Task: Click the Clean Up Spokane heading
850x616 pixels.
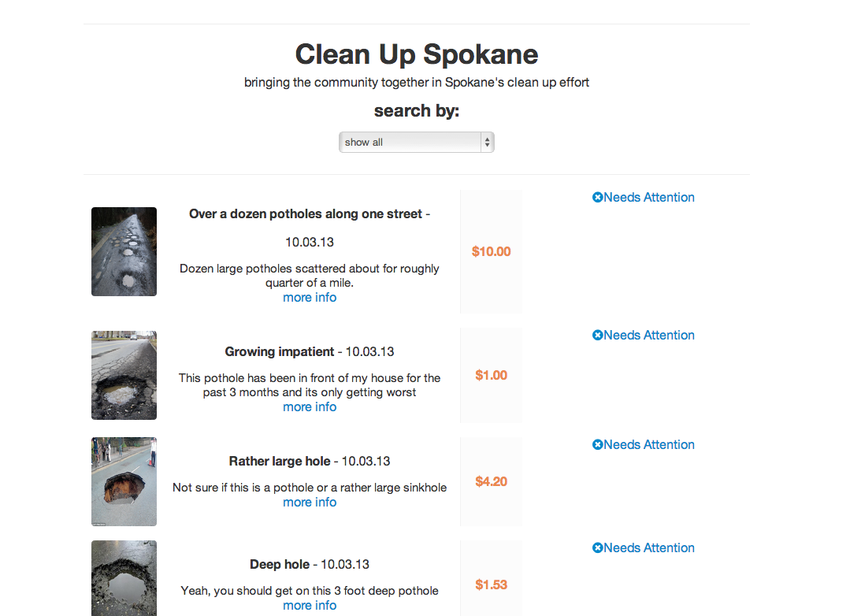Action: click(416, 54)
